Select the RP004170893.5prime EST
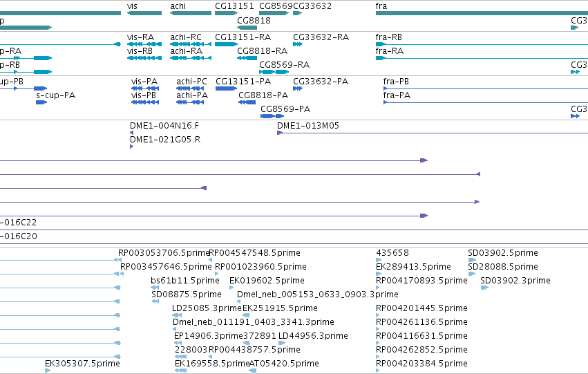The height and width of the screenshot is (374, 588). (x=378, y=288)
